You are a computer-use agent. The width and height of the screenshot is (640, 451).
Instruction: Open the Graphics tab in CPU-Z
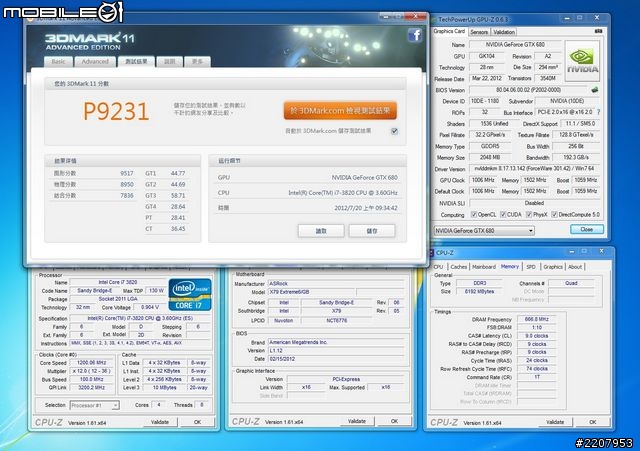tap(553, 267)
